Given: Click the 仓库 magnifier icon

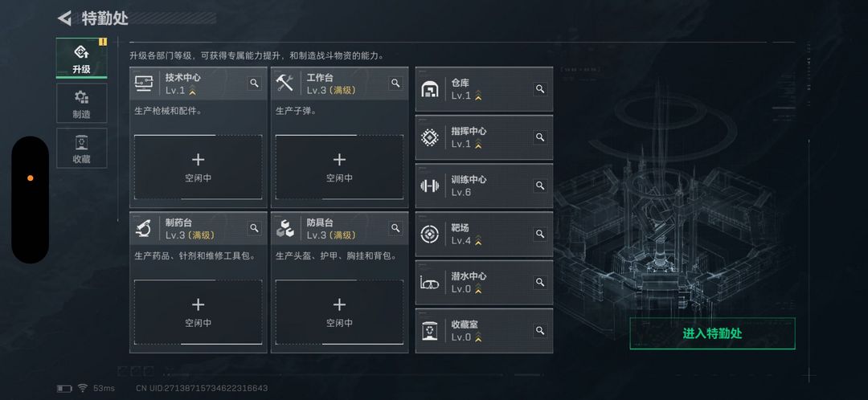Looking at the screenshot, I should point(540,89).
